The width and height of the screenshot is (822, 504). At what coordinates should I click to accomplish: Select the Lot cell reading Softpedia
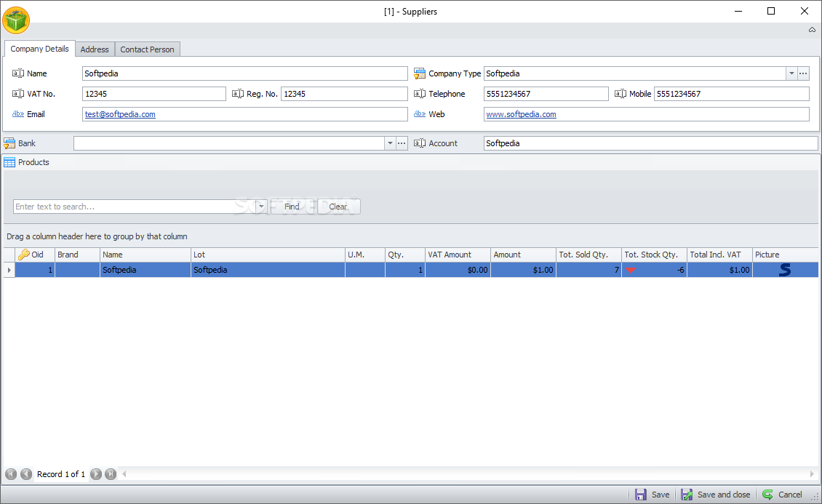tap(268, 270)
